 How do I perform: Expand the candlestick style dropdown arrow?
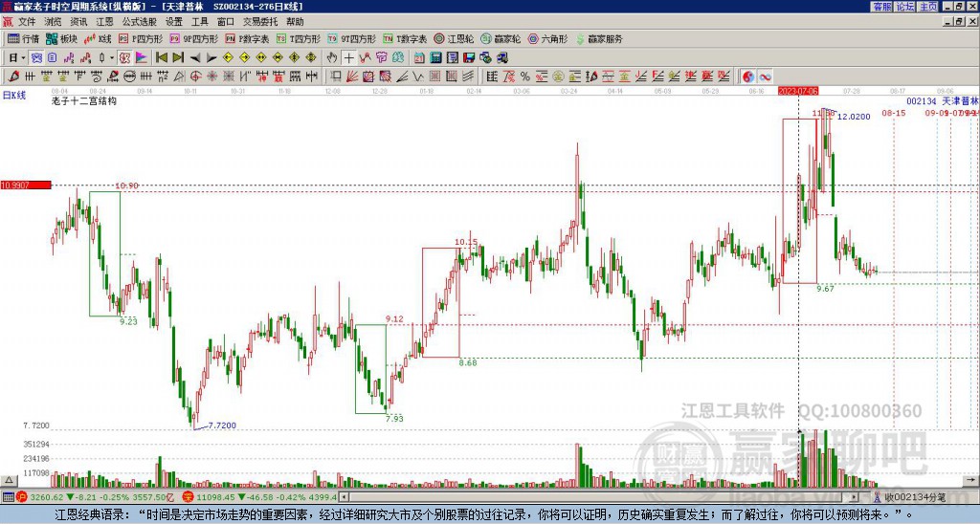[x=111, y=58]
